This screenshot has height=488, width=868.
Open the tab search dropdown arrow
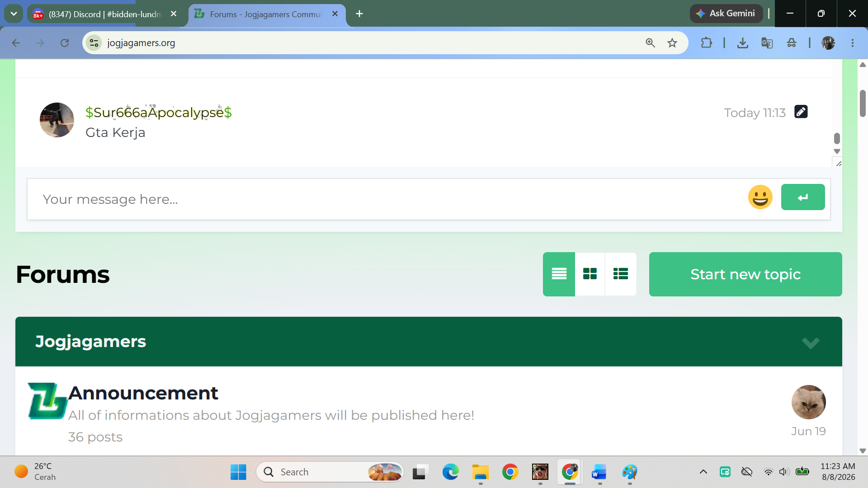pos(14,14)
